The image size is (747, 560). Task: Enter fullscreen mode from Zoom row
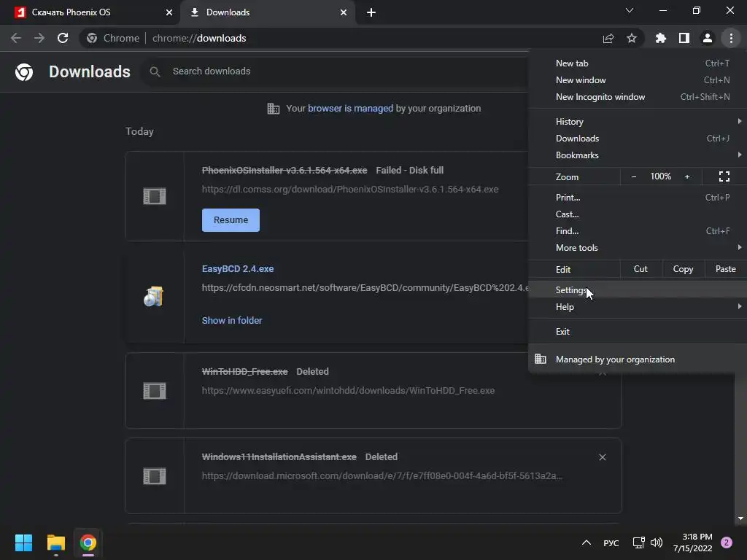pyautogui.click(x=724, y=176)
